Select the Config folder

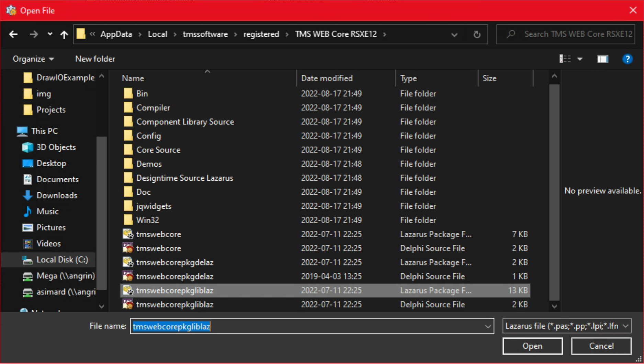coord(325,136)
